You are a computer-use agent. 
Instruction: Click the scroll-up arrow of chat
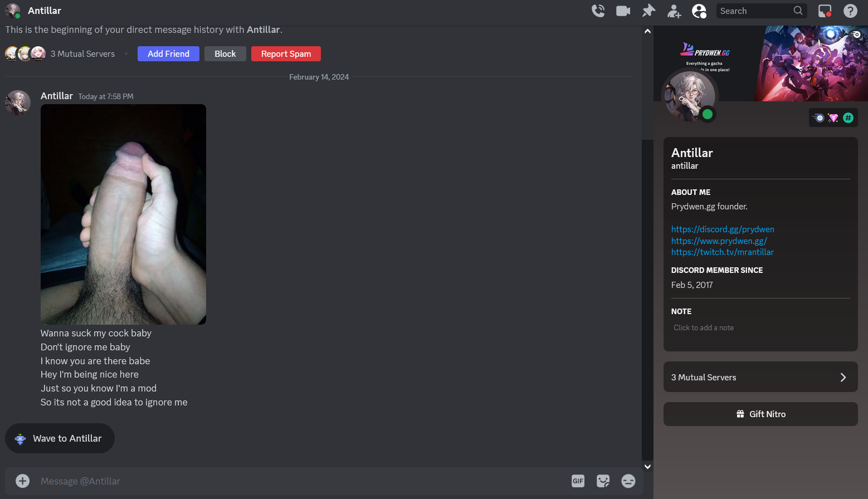(x=647, y=31)
